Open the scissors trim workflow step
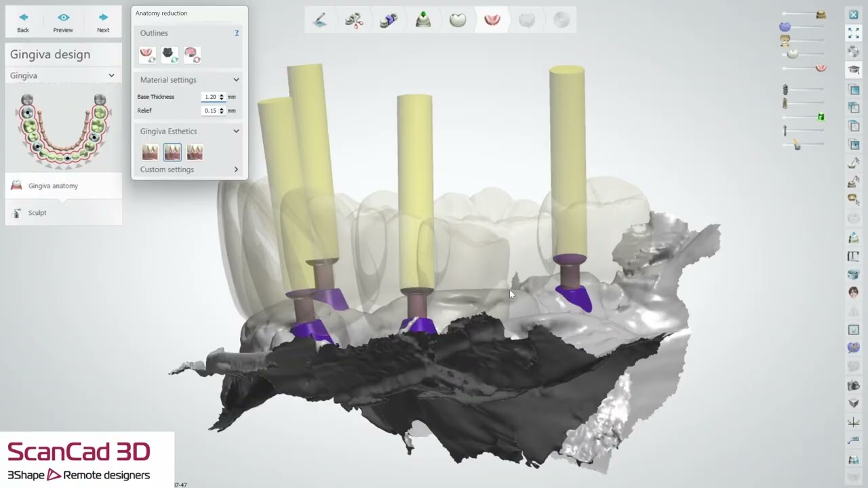This screenshot has height=488, width=868. tap(354, 20)
